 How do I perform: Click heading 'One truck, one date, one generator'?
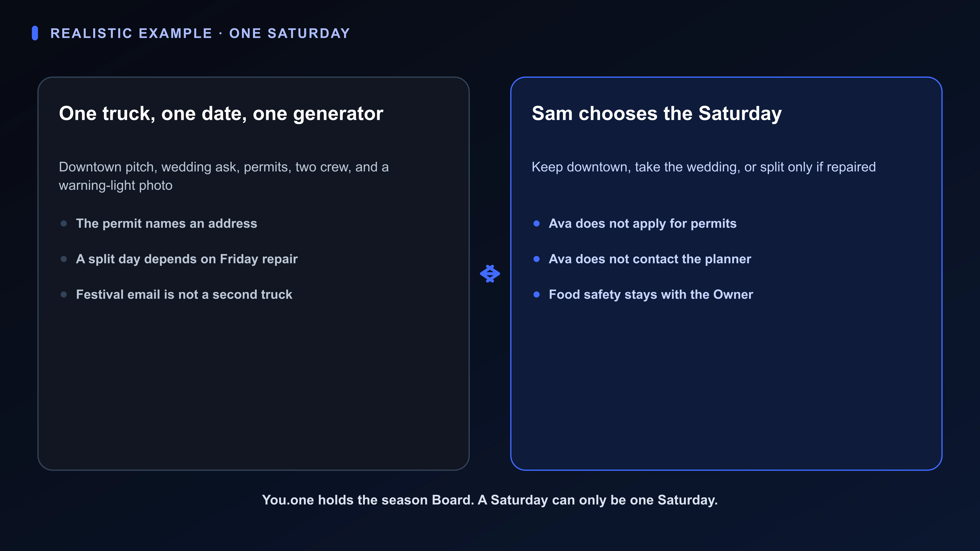coord(221,114)
